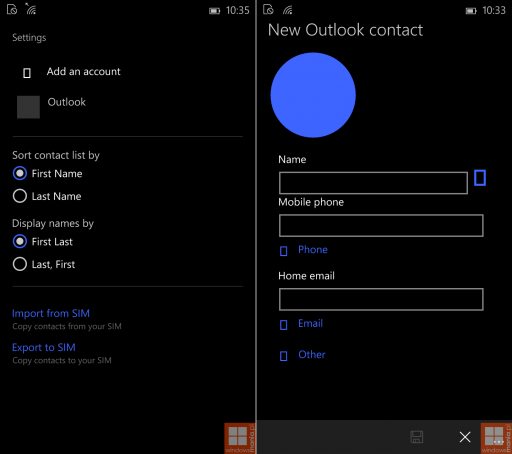Add Other contact field
Viewport: 512px width, 454px height.
[x=312, y=354]
